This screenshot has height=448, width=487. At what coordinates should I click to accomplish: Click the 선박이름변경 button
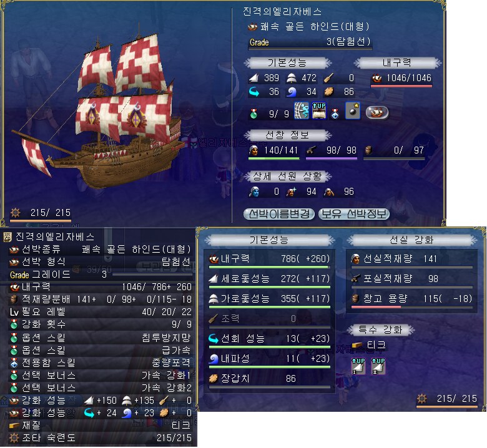(x=279, y=213)
